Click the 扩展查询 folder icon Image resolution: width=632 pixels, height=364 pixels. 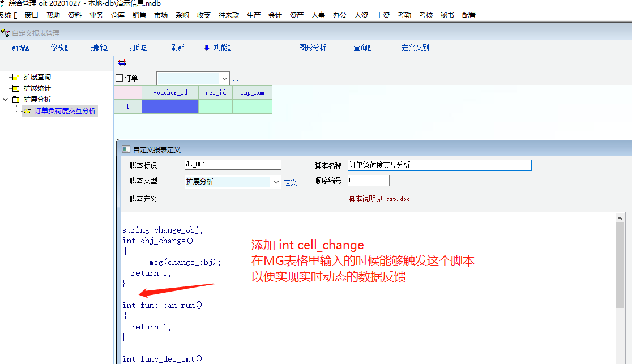(x=16, y=77)
